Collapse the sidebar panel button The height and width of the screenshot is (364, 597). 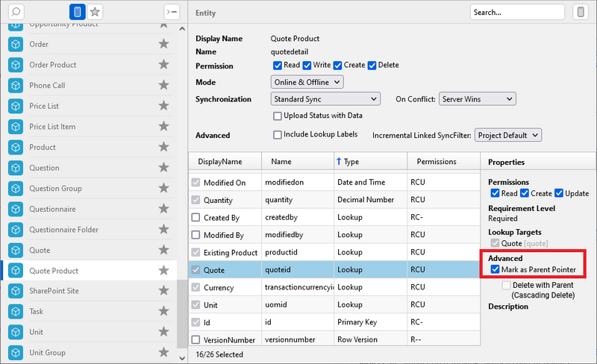click(171, 12)
